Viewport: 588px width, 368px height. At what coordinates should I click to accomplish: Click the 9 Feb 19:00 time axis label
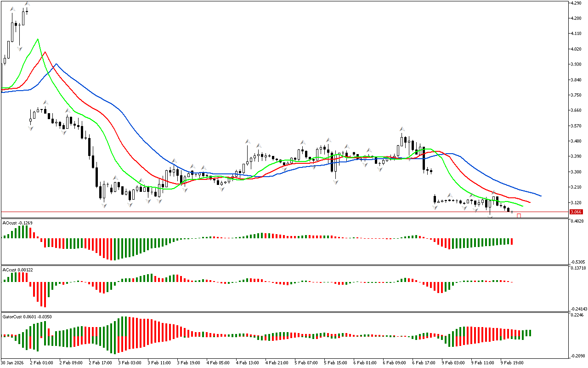(512, 363)
